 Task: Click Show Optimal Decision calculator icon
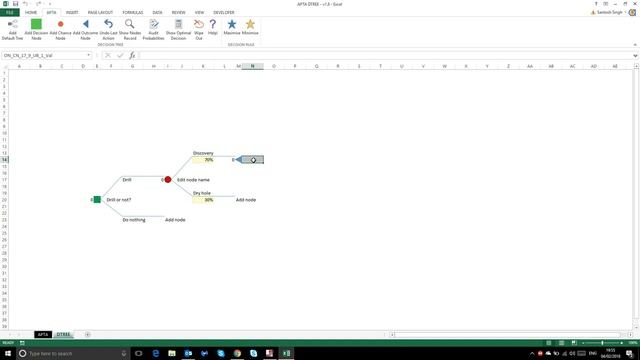(x=178, y=24)
